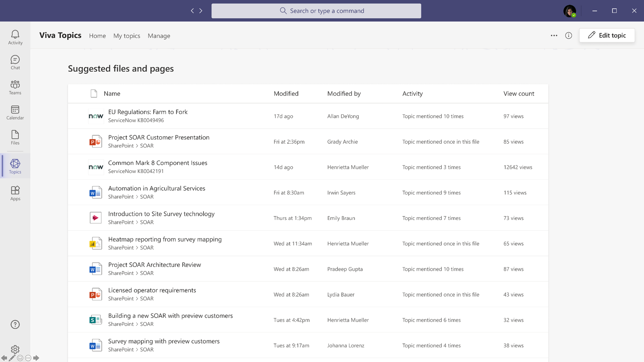Select the Topics app icon
This screenshot has width=644, height=362.
click(15, 166)
